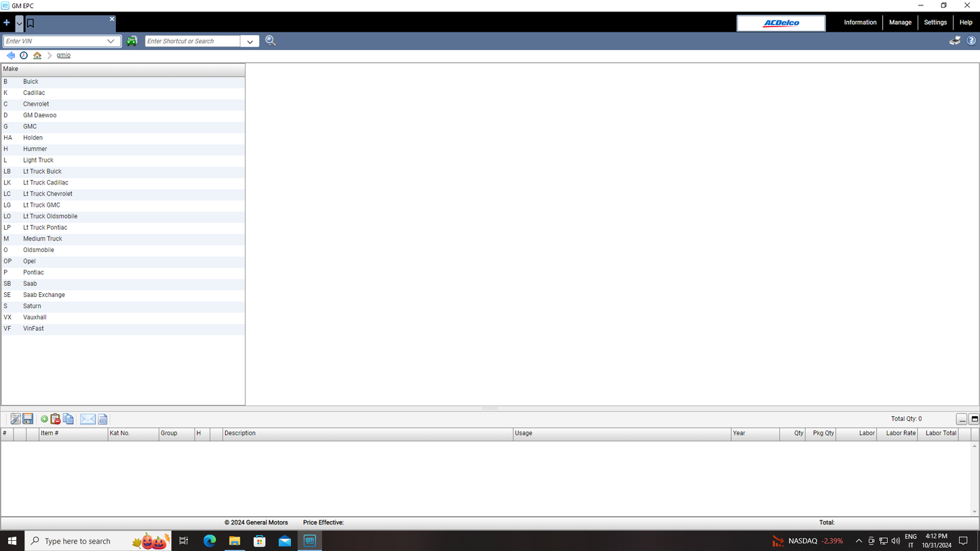
Task: Expand the Enter VIN dropdown arrow
Action: [x=111, y=41]
